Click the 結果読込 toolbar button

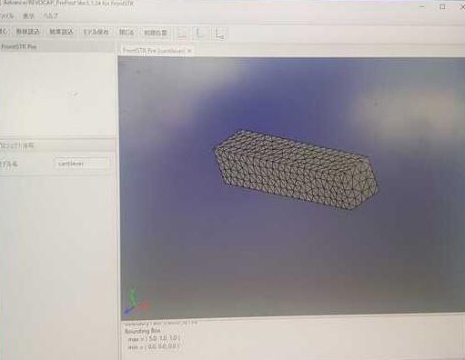pos(61,32)
